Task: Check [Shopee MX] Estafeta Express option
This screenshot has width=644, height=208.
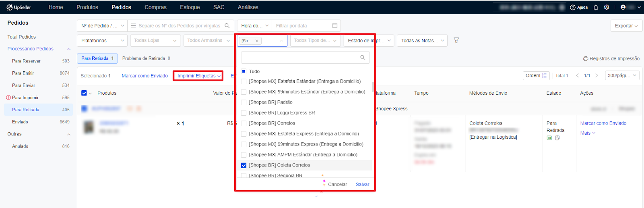Action: (x=244, y=134)
